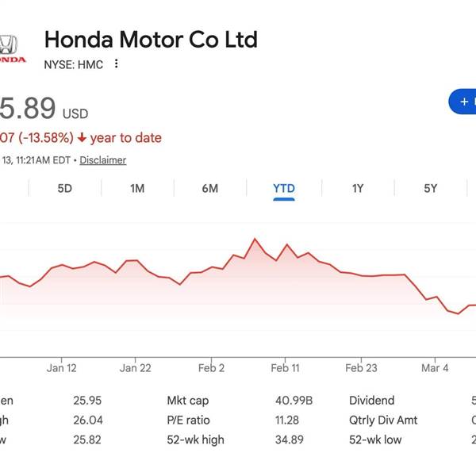The height and width of the screenshot is (476, 476).
Task: Show the 1Y price chart
Action: click(x=358, y=189)
